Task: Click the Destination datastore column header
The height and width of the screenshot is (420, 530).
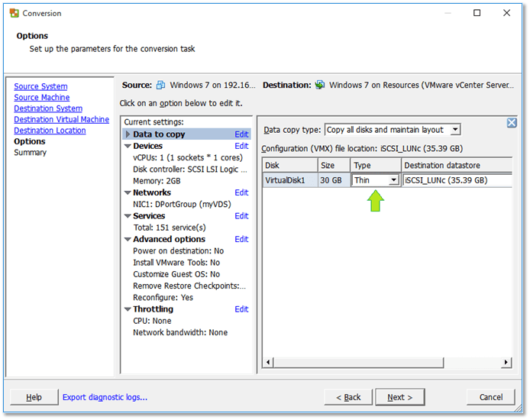Action: pos(457,165)
